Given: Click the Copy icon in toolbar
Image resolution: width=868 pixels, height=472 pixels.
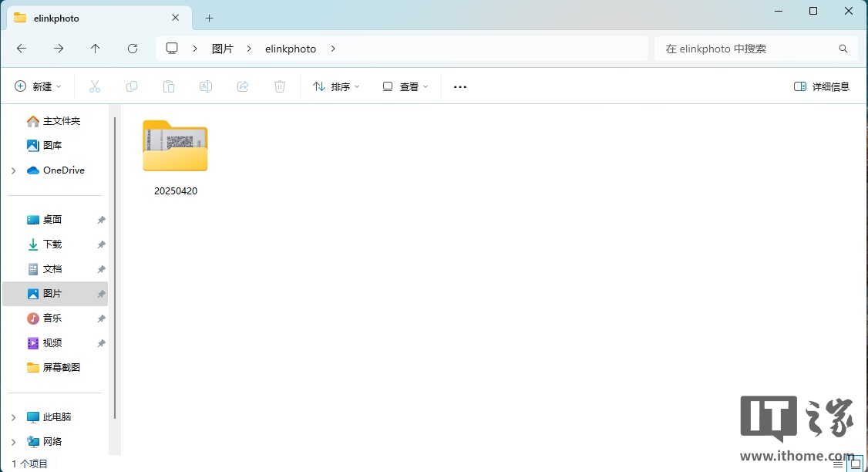Looking at the screenshot, I should pos(132,86).
